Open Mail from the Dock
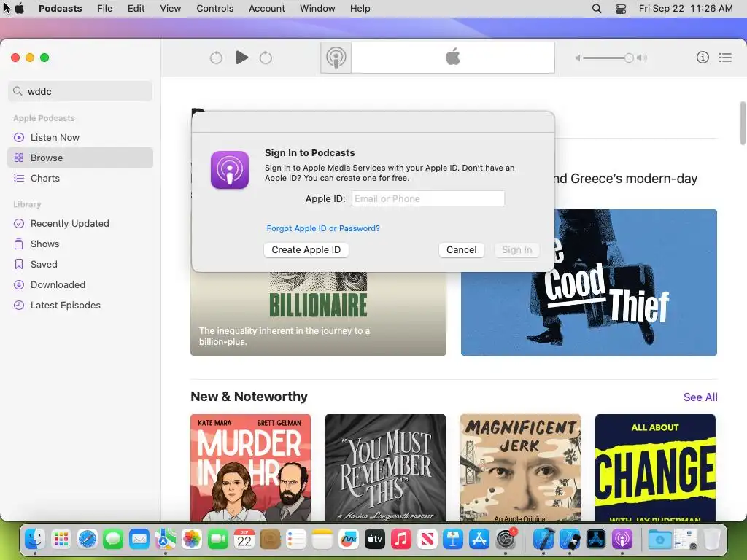747x560 pixels. (139, 539)
